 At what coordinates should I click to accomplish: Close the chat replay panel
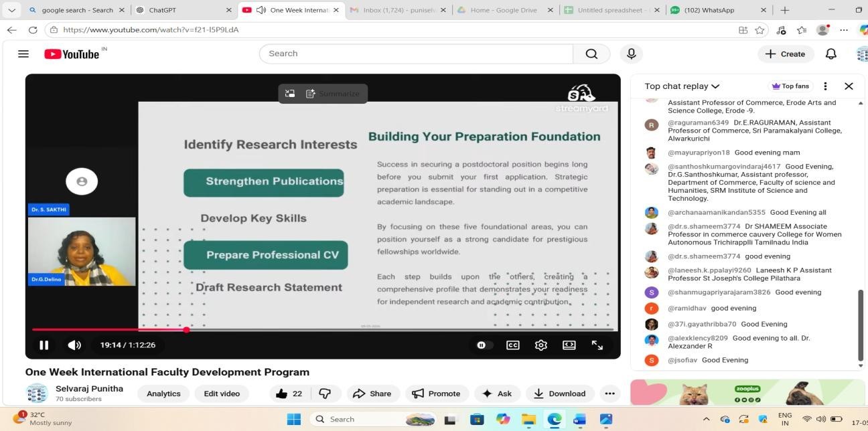(849, 86)
